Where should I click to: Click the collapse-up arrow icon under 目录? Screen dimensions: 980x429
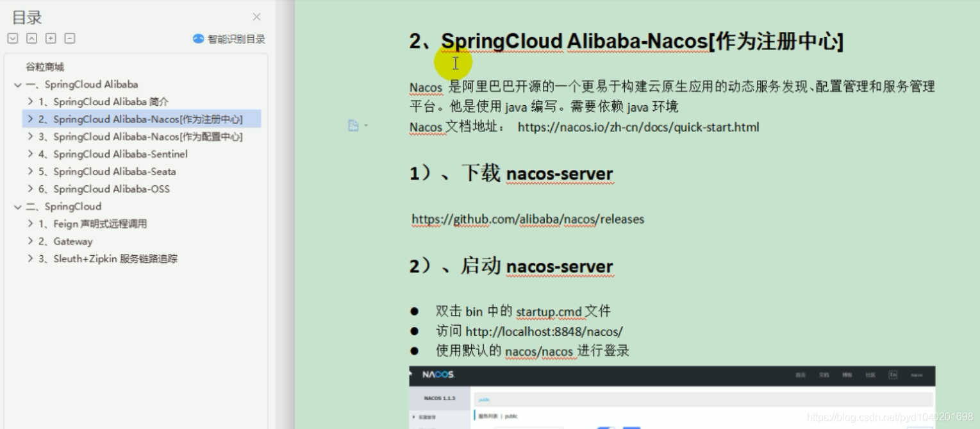click(x=31, y=38)
